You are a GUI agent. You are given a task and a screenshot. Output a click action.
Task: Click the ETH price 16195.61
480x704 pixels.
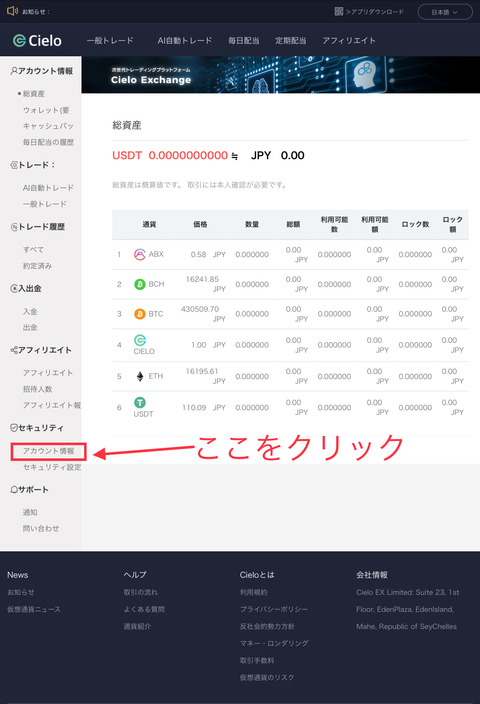coord(202,371)
